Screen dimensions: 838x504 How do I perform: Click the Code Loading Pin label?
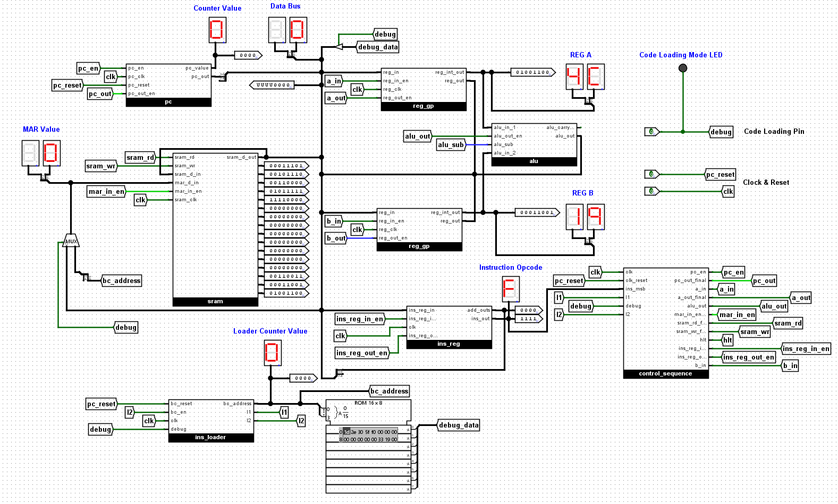(774, 131)
